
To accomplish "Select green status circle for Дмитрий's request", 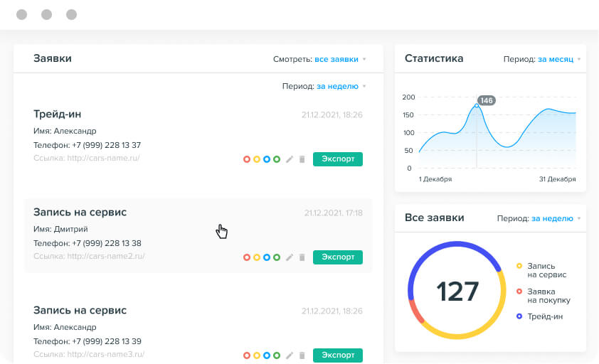I will [x=277, y=257].
